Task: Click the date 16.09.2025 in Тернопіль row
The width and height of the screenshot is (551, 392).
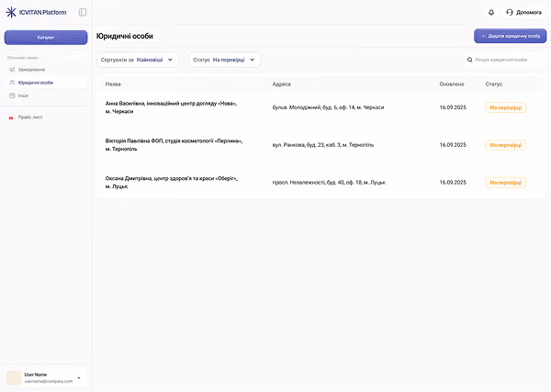Action: pyautogui.click(x=453, y=145)
